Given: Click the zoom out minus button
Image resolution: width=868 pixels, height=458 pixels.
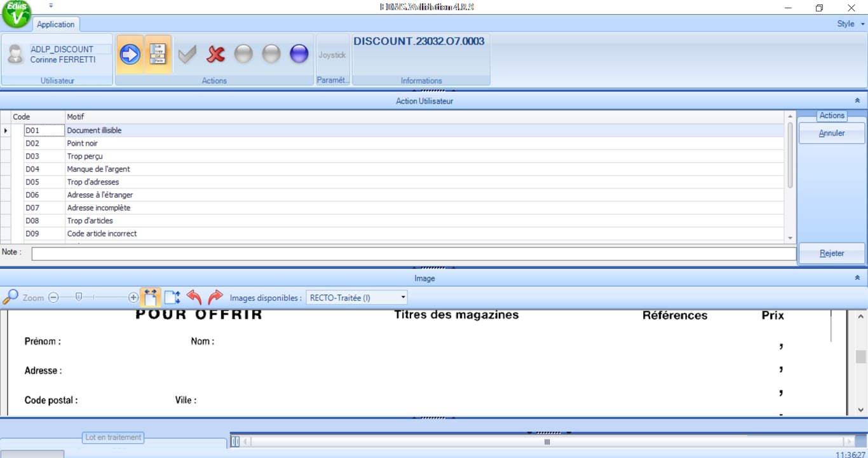Looking at the screenshot, I should click(53, 298).
